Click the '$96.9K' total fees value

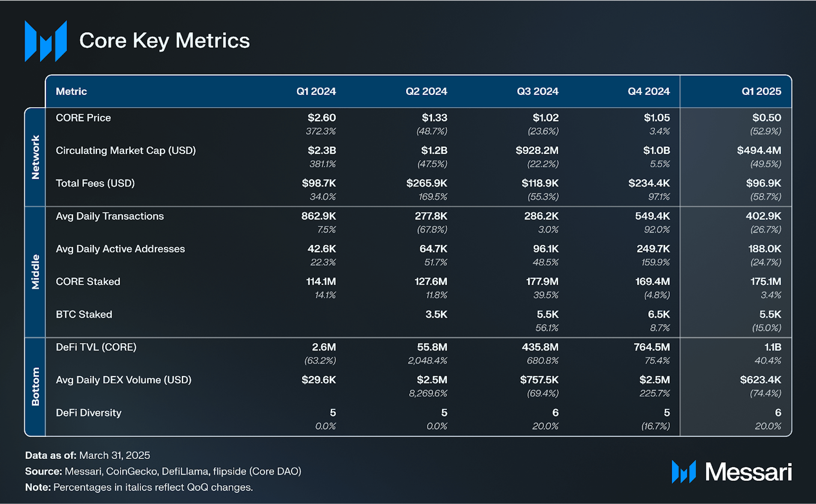[763, 183]
